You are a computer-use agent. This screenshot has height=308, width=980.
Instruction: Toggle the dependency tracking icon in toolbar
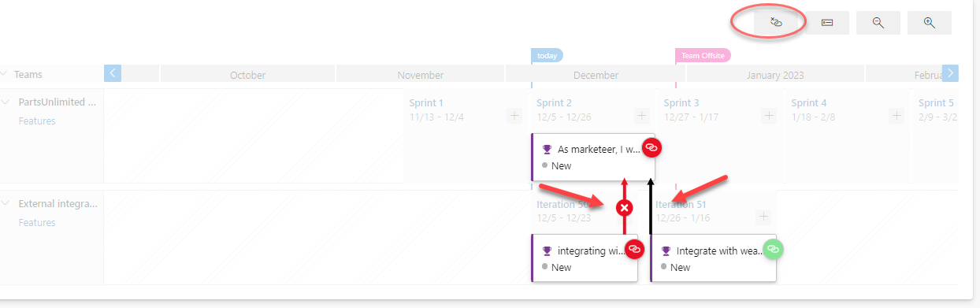pos(775,23)
